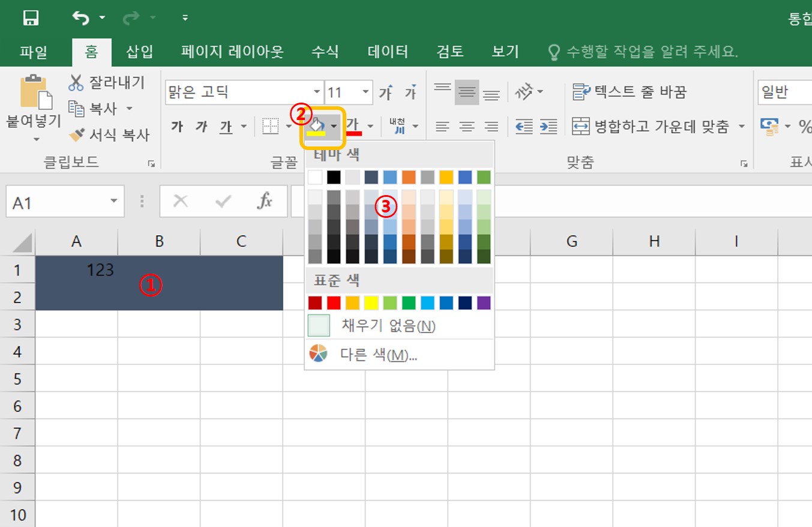Viewport: 812px width, 527px height.
Task: Click the Insert Function fx icon
Action: coord(266,200)
